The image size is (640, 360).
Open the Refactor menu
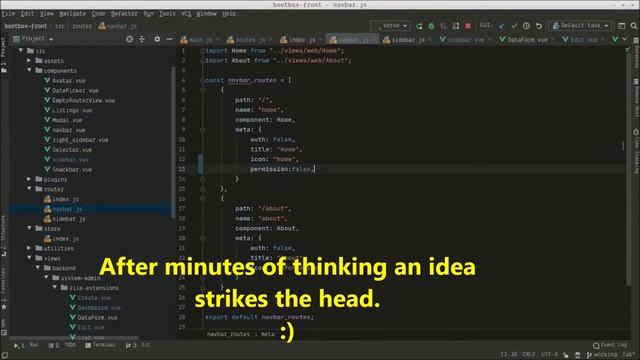124,14
